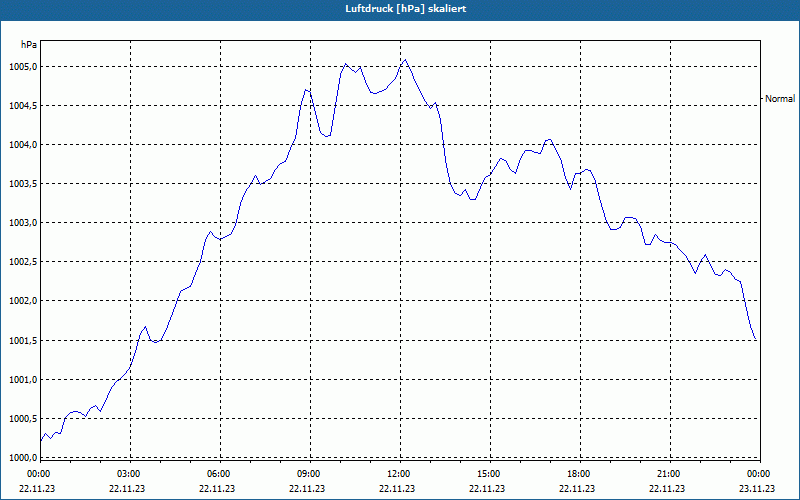Click the "hPa" unit label
The width and height of the screenshot is (800, 500).
[x=29, y=45]
